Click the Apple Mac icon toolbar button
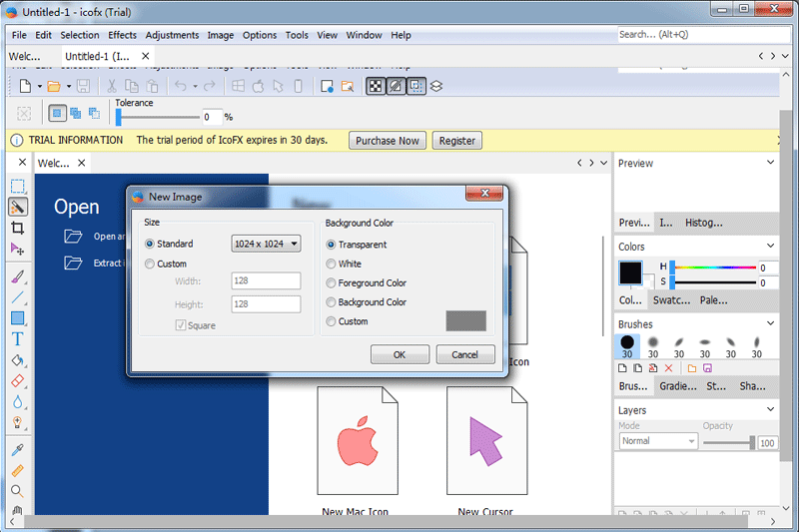The height and width of the screenshot is (532, 799). point(259,86)
